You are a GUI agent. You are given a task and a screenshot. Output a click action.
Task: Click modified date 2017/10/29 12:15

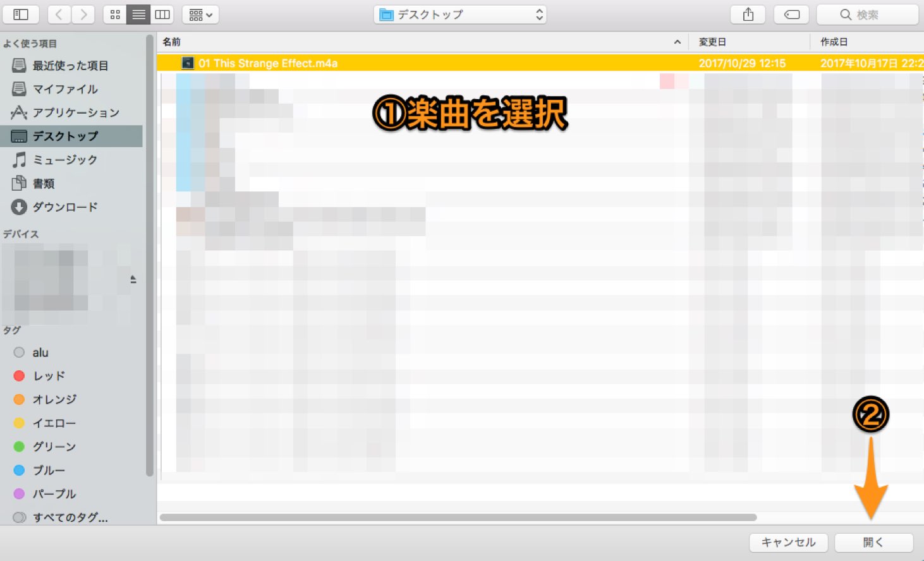(742, 63)
